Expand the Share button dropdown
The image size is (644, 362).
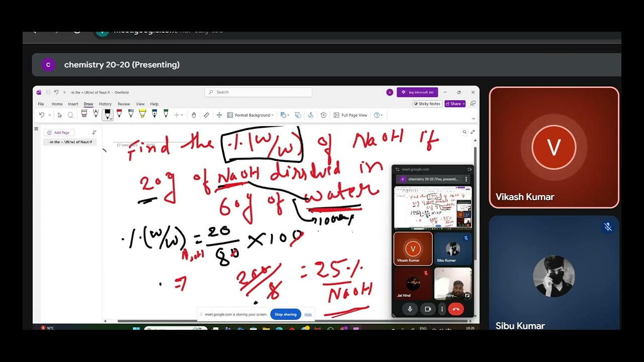click(463, 104)
